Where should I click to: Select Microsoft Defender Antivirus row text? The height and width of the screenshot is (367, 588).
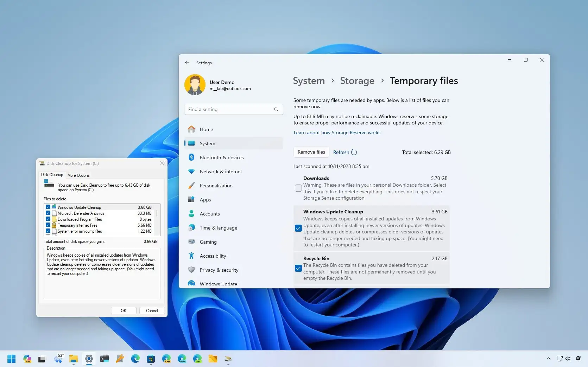[81, 213]
